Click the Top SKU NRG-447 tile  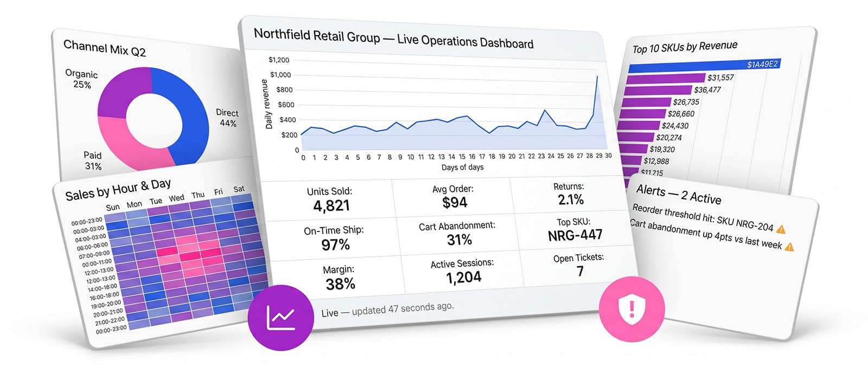[574, 229]
